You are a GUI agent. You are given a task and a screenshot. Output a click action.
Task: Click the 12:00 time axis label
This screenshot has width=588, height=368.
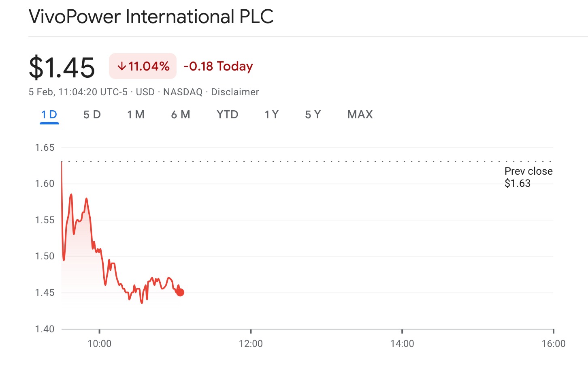251,344
